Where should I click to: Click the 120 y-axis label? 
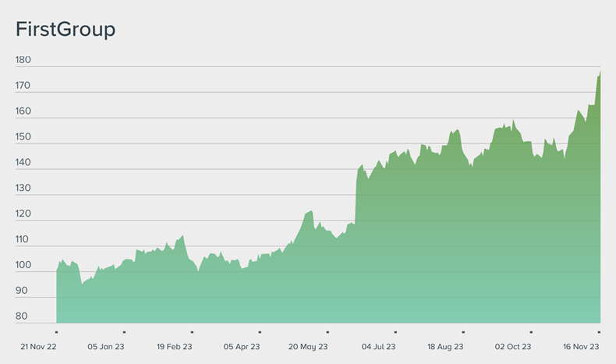[23, 214]
